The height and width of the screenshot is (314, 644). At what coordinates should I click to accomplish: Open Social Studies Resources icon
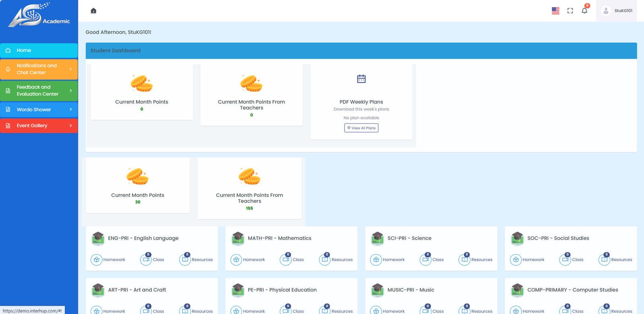tap(604, 260)
